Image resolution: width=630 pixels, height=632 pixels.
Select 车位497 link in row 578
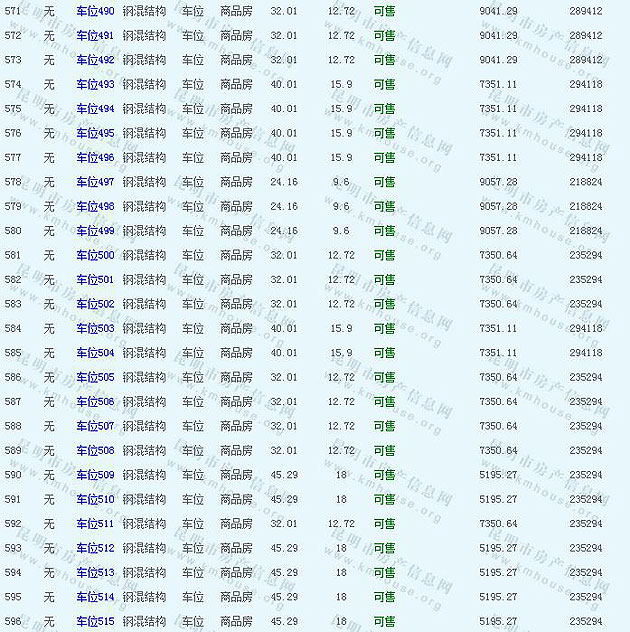[x=95, y=182]
